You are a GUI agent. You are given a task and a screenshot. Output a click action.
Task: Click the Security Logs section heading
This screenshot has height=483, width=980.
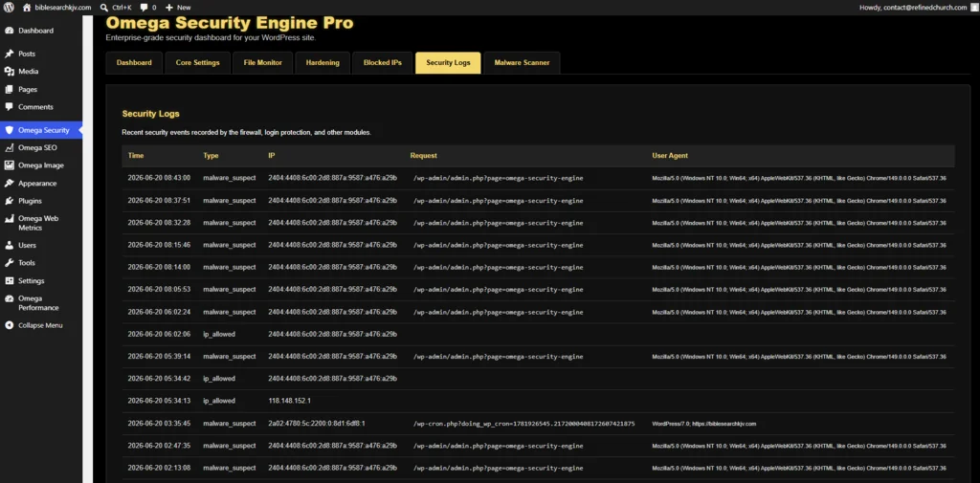click(x=150, y=114)
